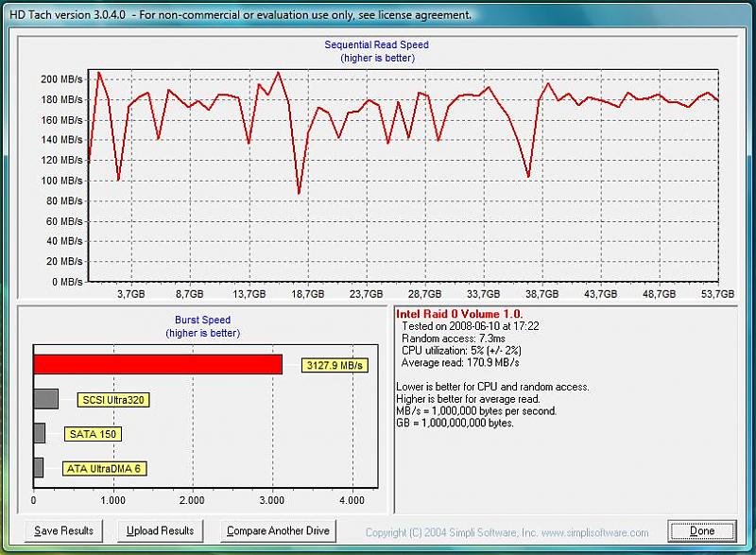Screen dimensions: 756x555
Task: Click the 18,7GB axis label
Action: [308, 294]
